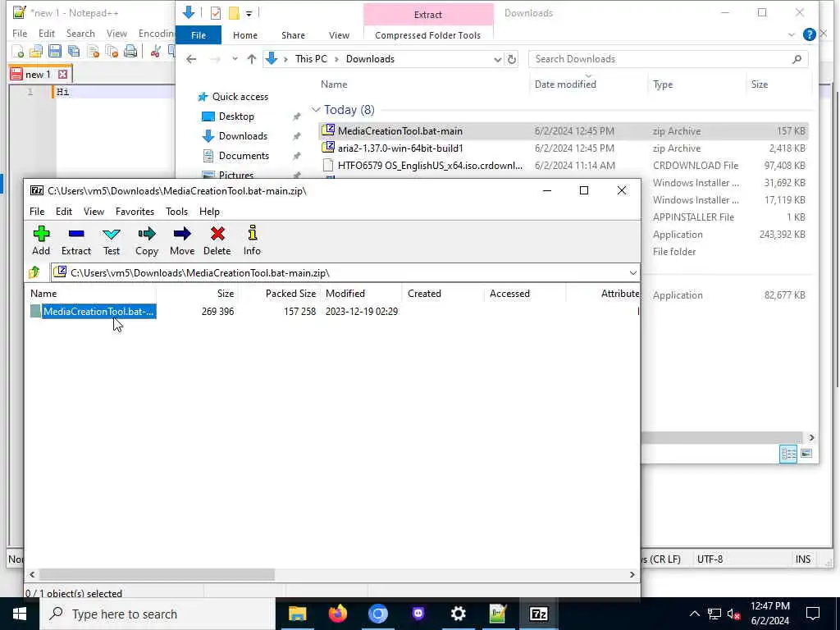Click the Add button in 7-Zip toolbar

click(x=41, y=240)
